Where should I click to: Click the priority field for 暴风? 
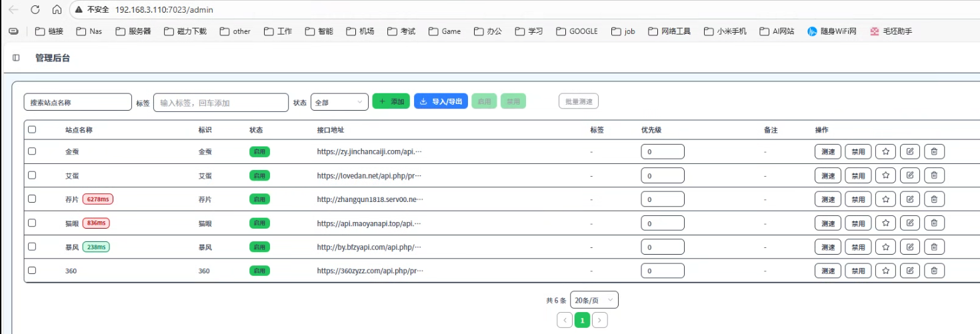coord(663,247)
